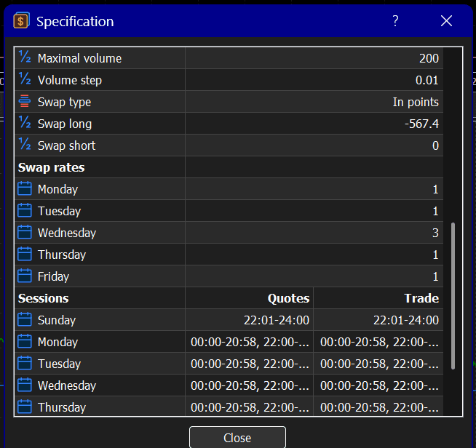Viewport: 476px width, 448px height.
Task: Select the Maximal volume value 200
Action: (429, 58)
